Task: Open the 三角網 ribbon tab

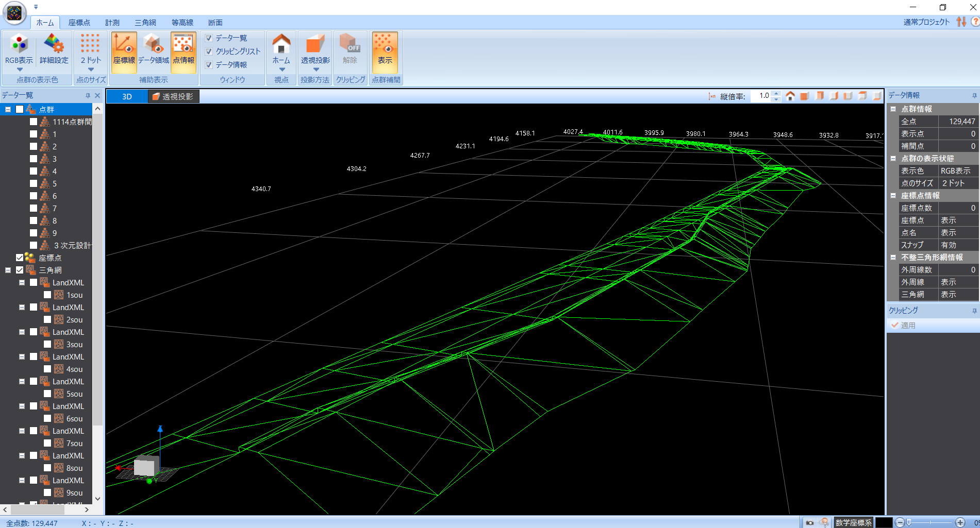Action: (x=145, y=23)
